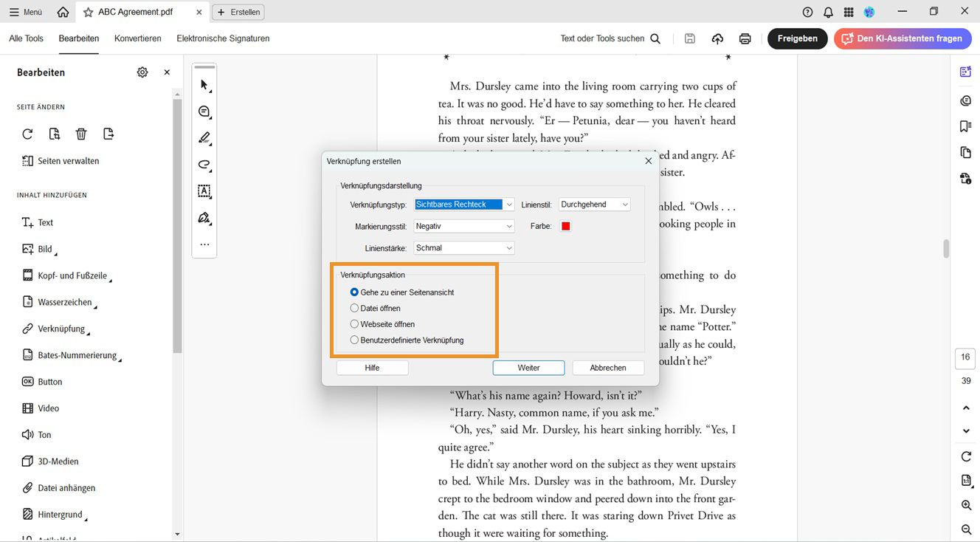This screenshot has height=542, width=980.
Task: Open the apps grid icon
Action: click(x=849, y=12)
